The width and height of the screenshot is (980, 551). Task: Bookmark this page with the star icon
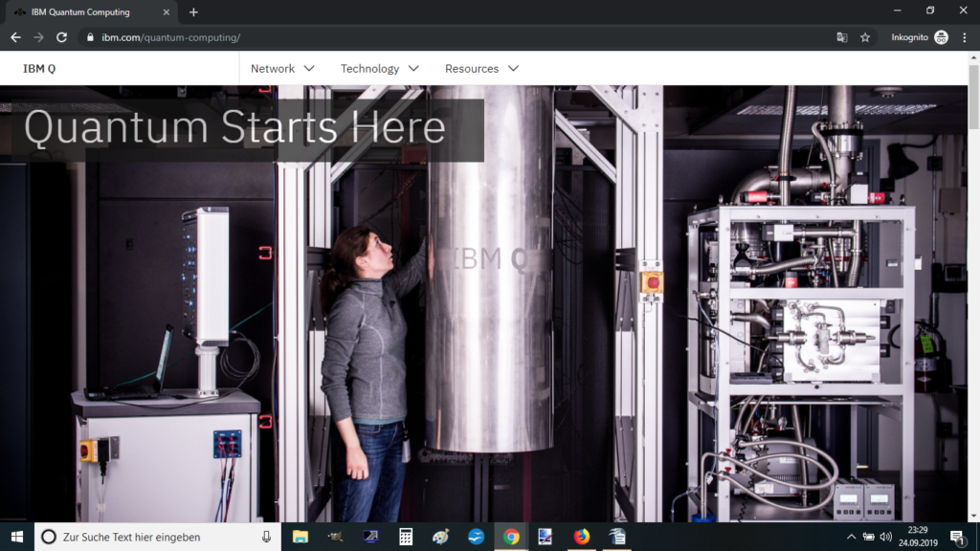(x=865, y=37)
